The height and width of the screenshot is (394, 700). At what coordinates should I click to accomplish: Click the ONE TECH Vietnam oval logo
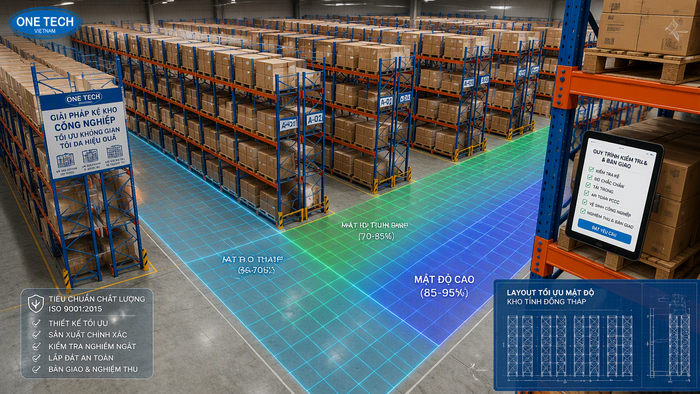[45, 22]
